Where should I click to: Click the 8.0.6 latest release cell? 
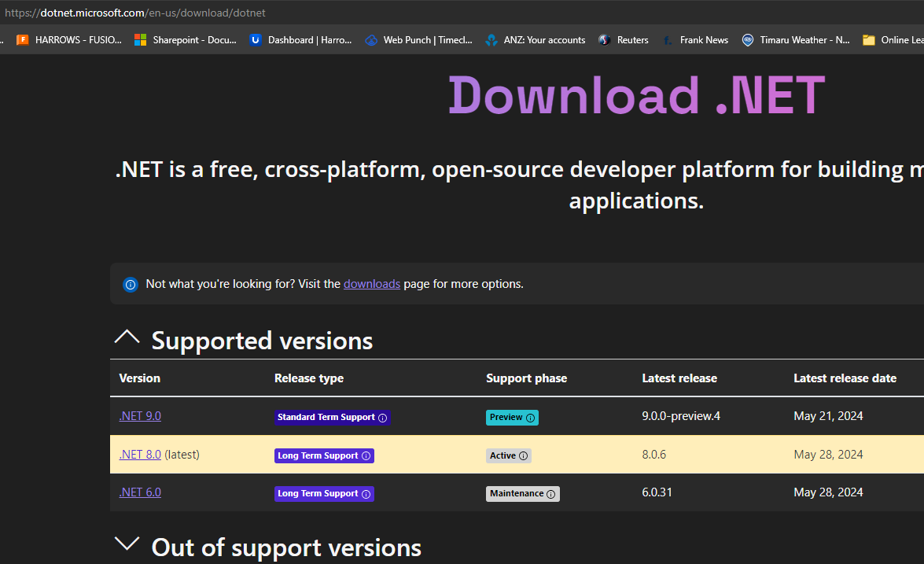point(654,455)
